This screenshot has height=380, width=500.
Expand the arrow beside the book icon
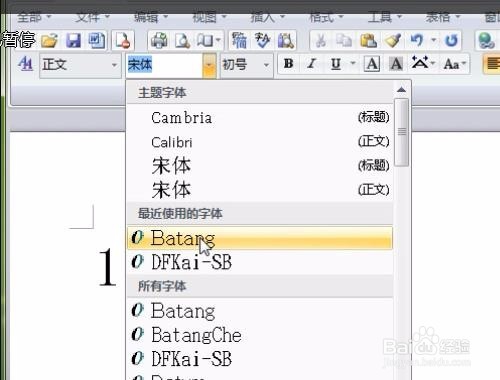point(218,41)
